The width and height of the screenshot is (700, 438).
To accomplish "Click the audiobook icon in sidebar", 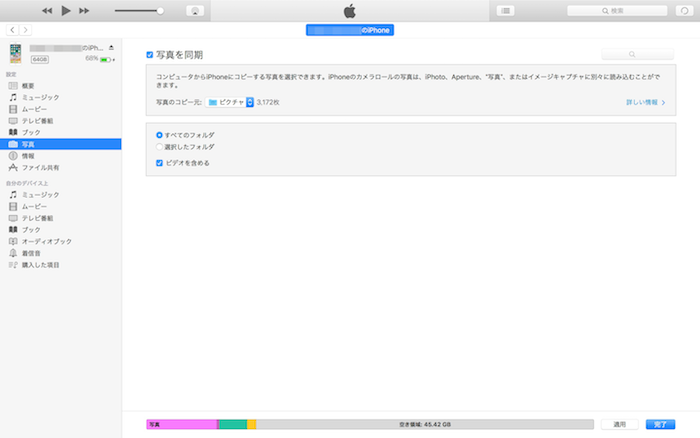I will pyautogui.click(x=13, y=241).
